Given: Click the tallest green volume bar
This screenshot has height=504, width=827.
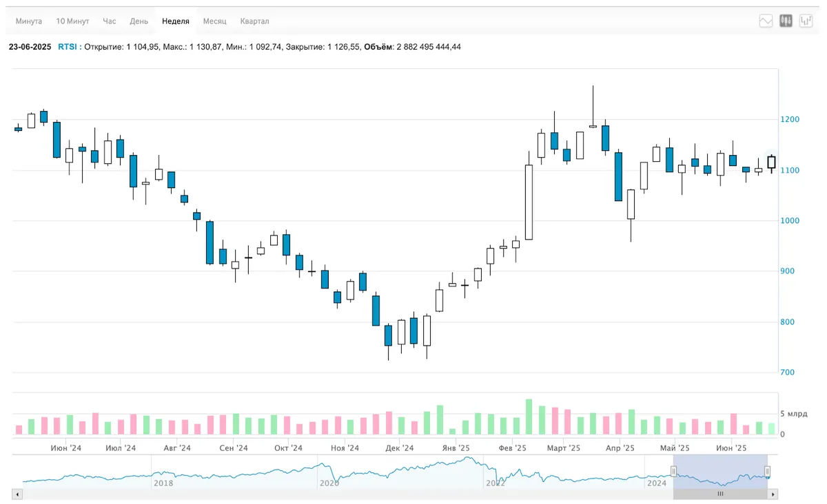Looking at the screenshot, I should [x=529, y=417].
